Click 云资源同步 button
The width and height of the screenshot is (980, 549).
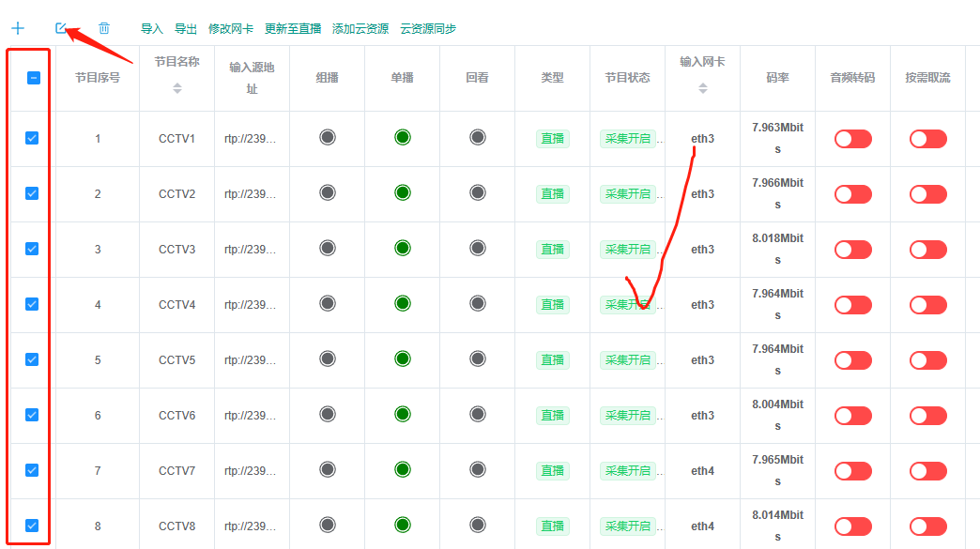tap(428, 29)
